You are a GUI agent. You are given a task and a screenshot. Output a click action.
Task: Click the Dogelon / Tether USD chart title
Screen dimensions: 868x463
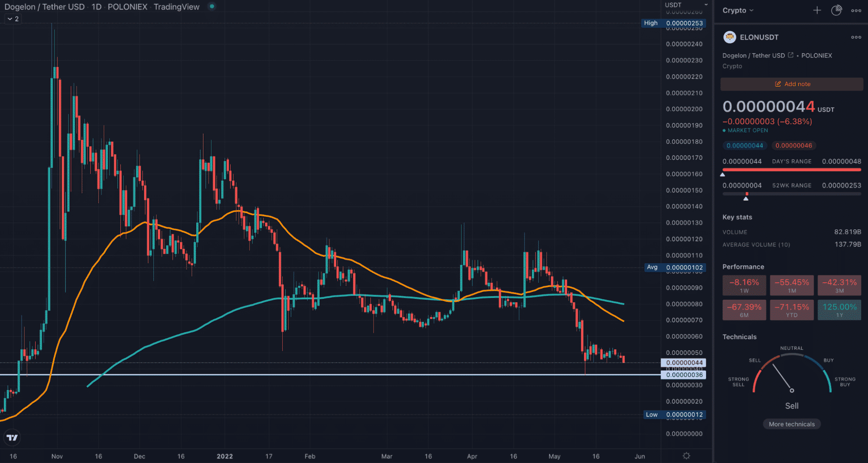click(44, 7)
